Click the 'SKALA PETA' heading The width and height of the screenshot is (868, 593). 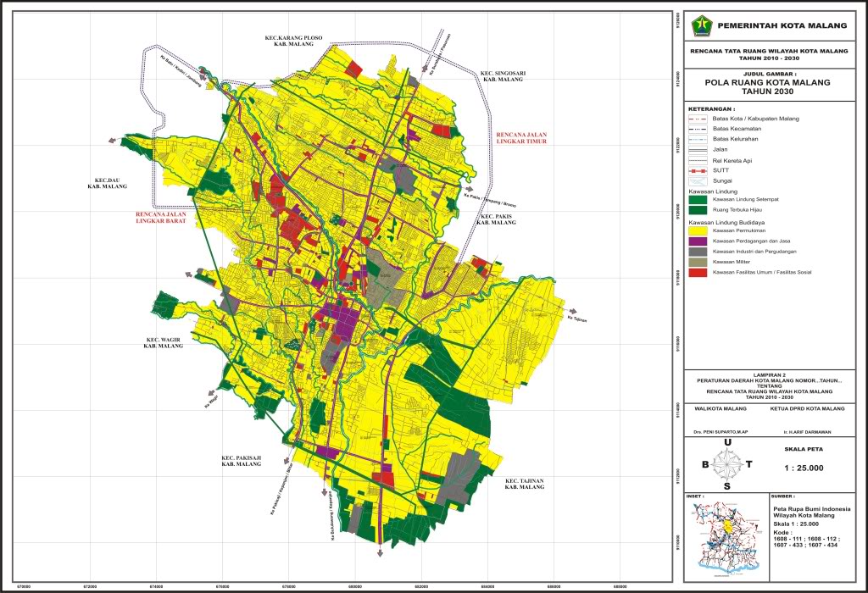(804, 449)
